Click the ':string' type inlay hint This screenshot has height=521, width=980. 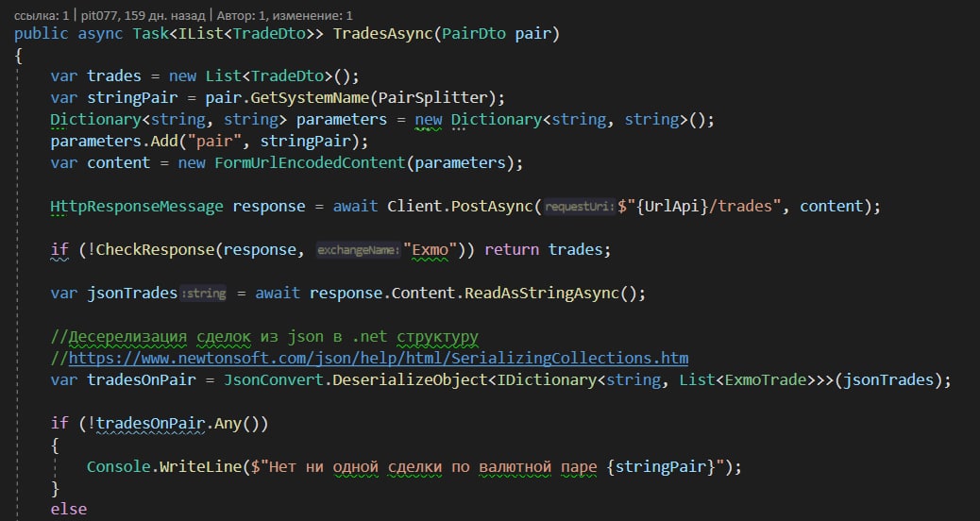203,293
